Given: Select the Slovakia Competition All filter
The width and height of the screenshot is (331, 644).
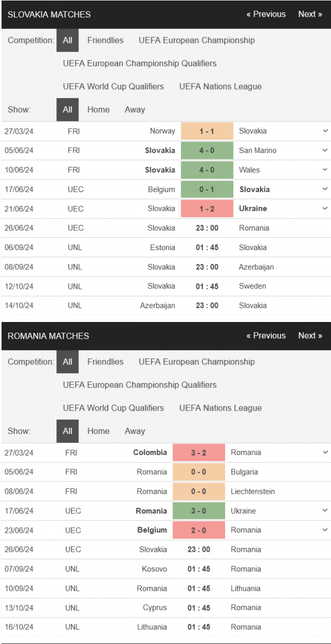Looking at the screenshot, I should (68, 40).
